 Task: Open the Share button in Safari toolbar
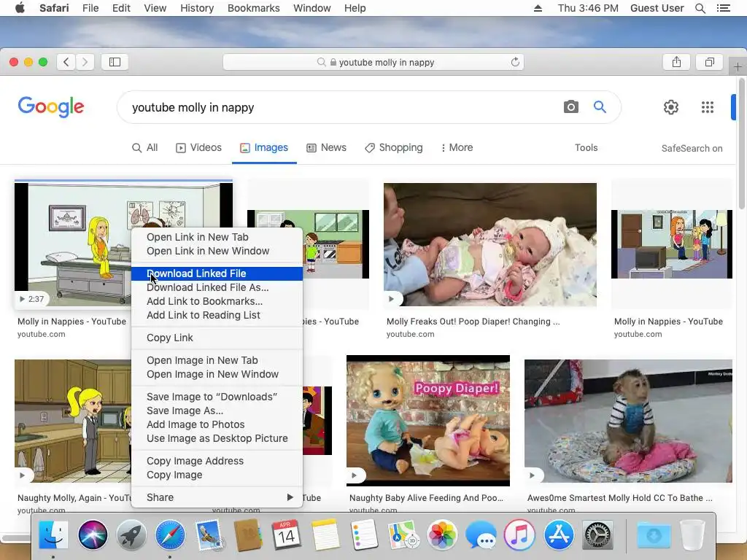[x=676, y=62]
